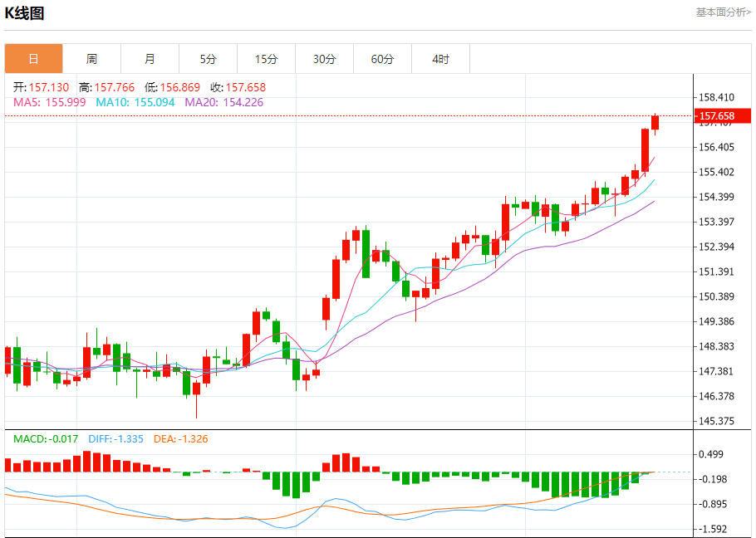The image size is (756, 538).
Task: Click the latest red candlestick at chart top
Action: tap(655, 122)
